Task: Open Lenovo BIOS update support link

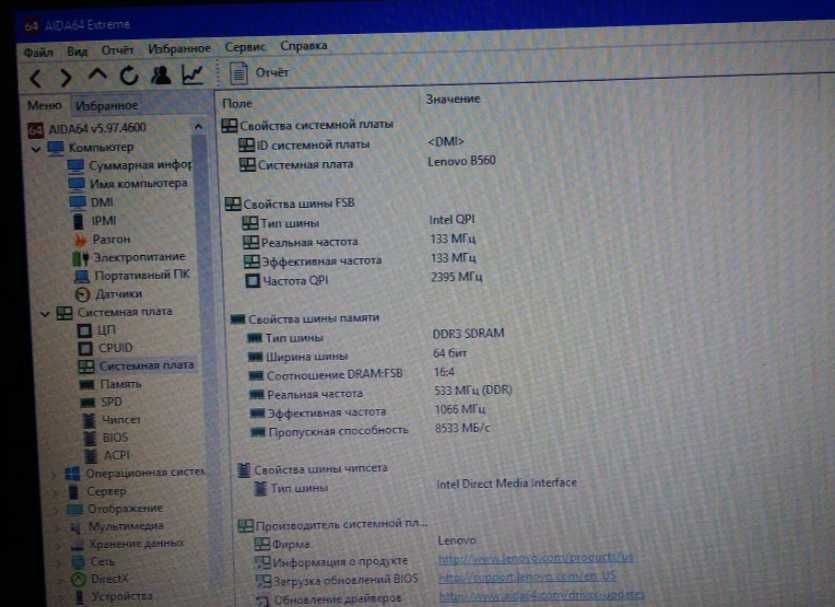Action: 528,577
